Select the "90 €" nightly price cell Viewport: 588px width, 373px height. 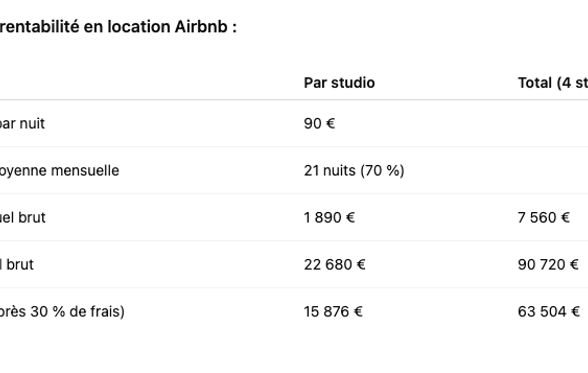coord(320,123)
